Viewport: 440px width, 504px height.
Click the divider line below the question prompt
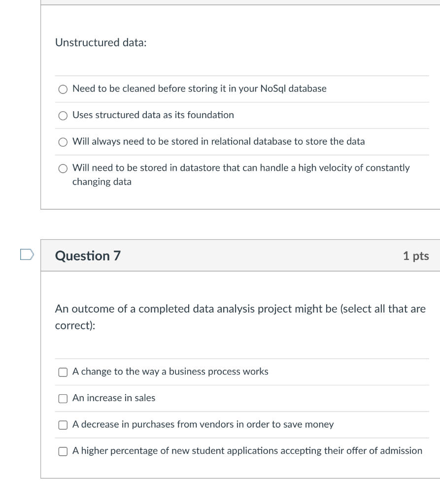[x=240, y=75]
